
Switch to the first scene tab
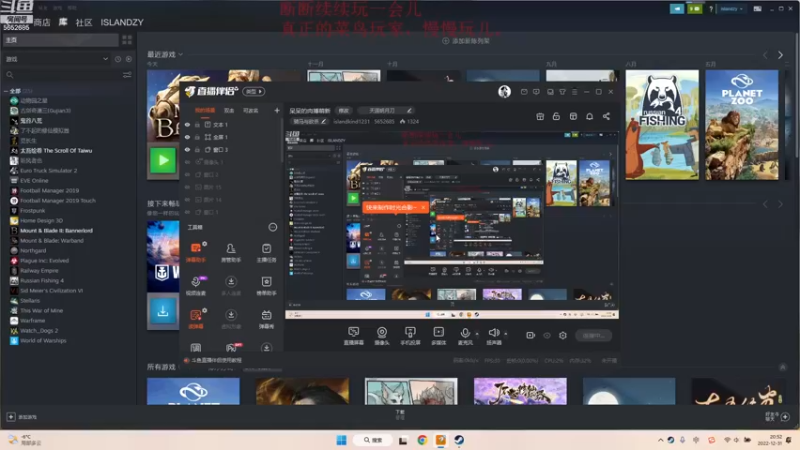(205, 110)
